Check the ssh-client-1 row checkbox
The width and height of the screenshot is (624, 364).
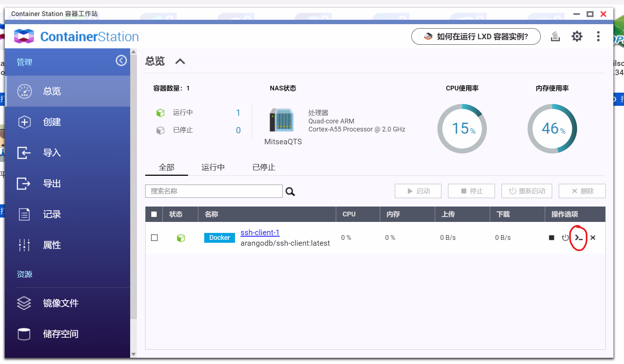[154, 238]
